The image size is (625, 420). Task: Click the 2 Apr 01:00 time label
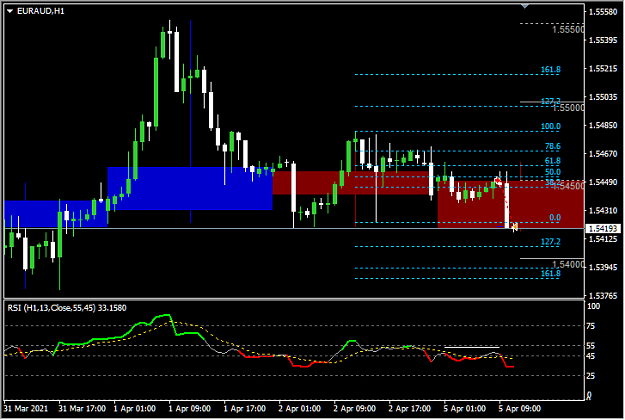click(300, 409)
